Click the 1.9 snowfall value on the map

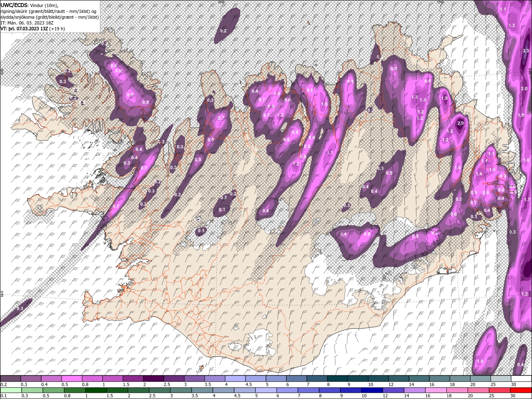pyautogui.click(x=445, y=99)
